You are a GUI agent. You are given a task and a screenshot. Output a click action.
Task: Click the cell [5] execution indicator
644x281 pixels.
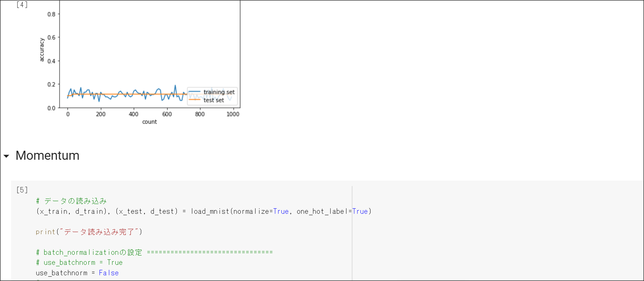point(22,190)
